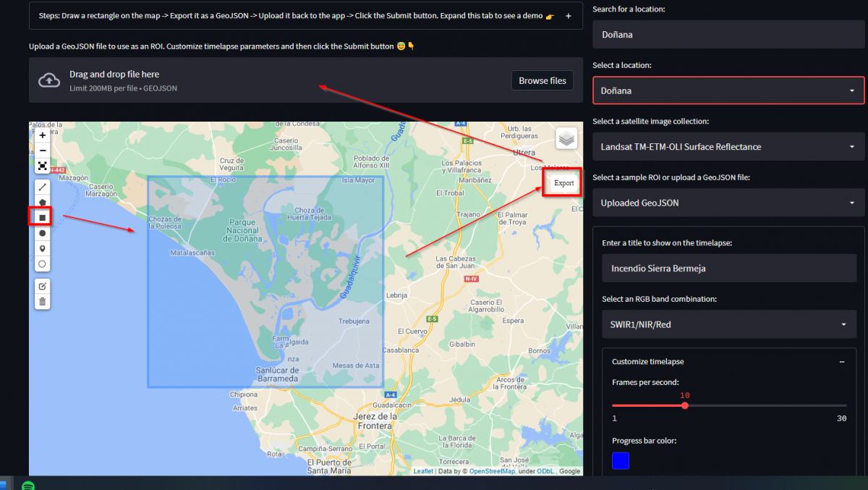Zoom in on the map
The width and height of the screenshot is (868, 490).
pyautogui.click(x=42, y=135)
